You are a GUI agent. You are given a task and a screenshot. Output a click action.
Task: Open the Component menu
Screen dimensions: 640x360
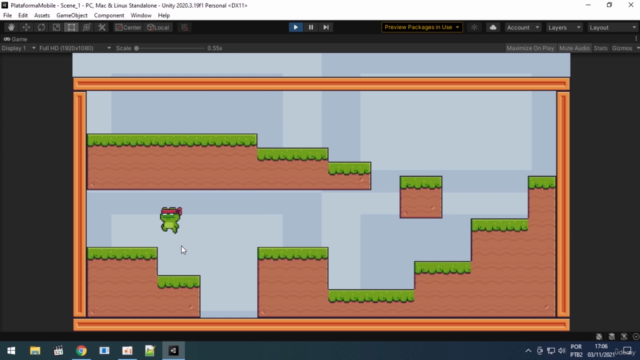(x=109, y=16)
